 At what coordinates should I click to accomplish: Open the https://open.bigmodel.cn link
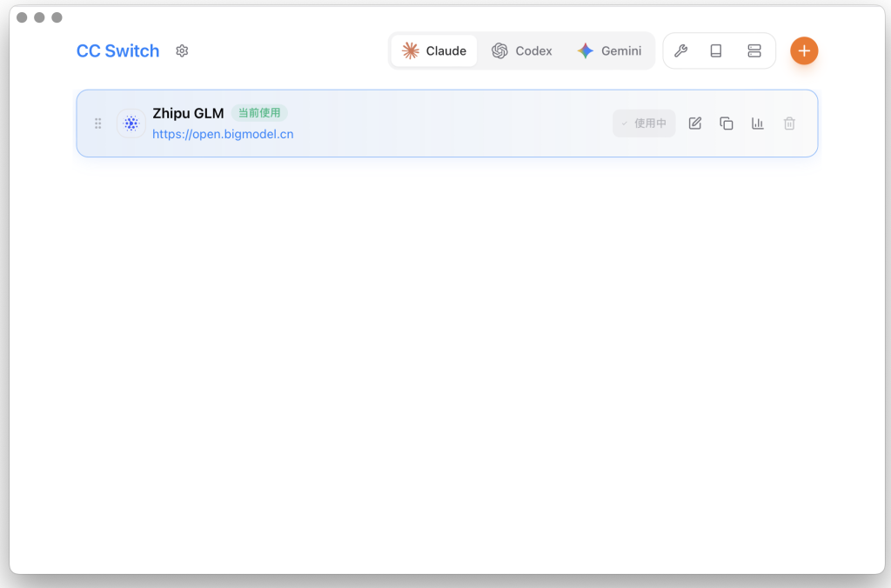pyautogui.click(x=223, y=134)
